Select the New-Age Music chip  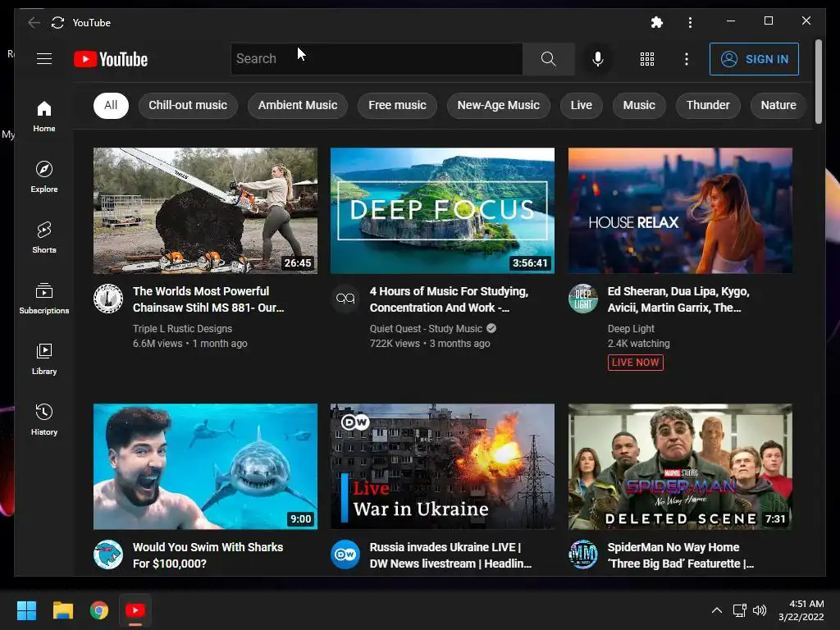[498, 105]
